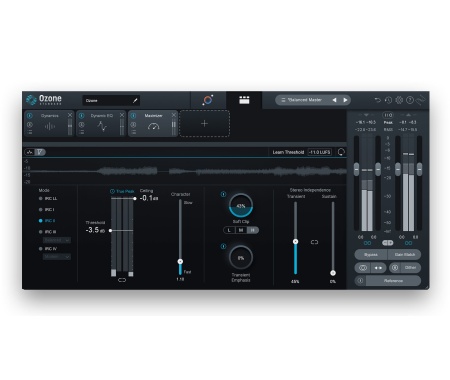Select the IRC II mode
450x380 pixels.
point(47,221)
